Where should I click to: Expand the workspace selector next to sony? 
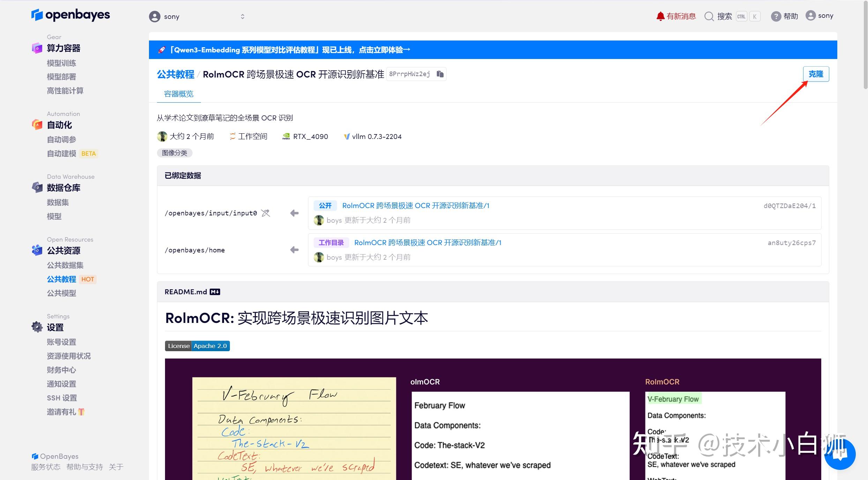tap(242, 16)
